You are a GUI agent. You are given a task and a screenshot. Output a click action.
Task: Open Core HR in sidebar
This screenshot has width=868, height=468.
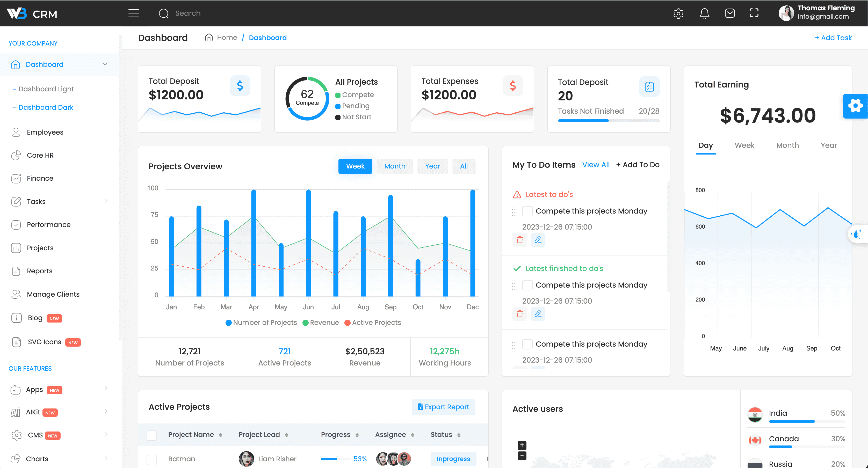tap(40, 155)
